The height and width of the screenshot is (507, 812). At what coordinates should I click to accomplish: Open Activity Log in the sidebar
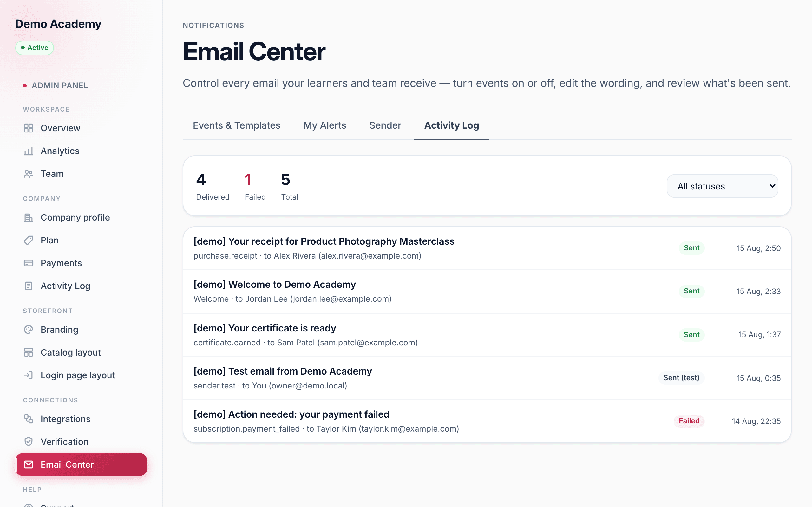(x=65, y=286)
